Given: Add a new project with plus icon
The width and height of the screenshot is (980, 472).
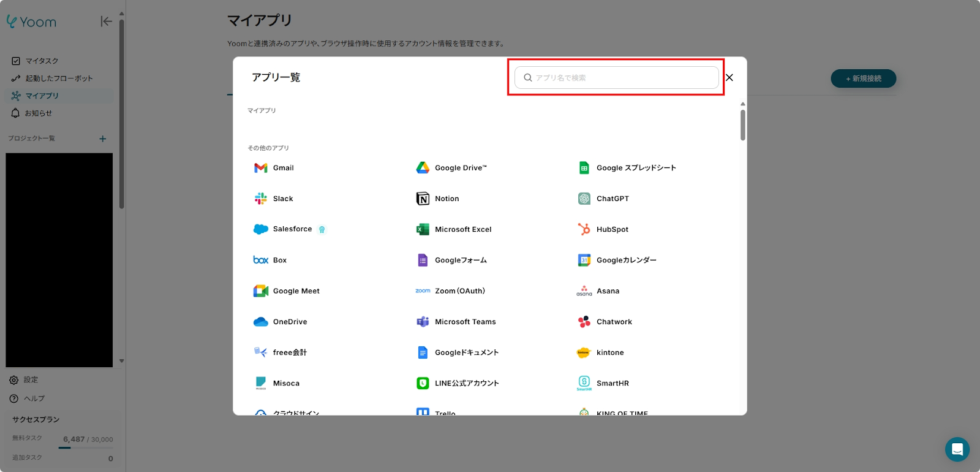Looking at the screenshot, I should [x=103, y=139].
